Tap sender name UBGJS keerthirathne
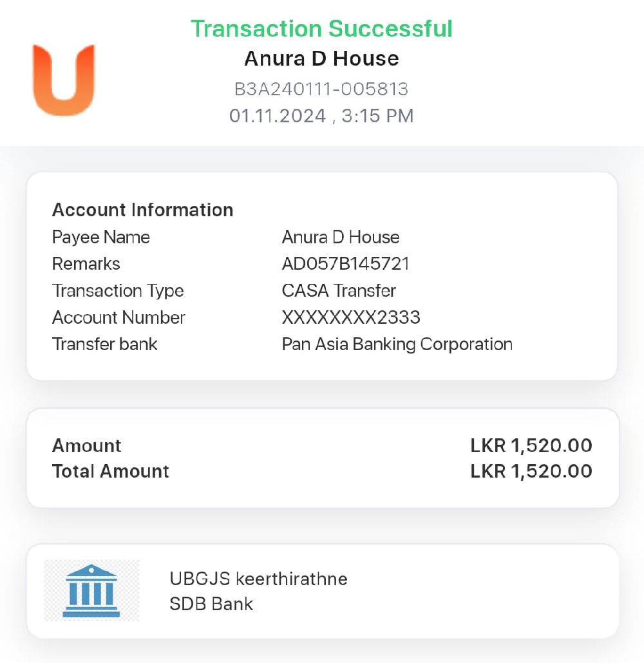Screen dimensions: 644x663 [x=258, y=579]
